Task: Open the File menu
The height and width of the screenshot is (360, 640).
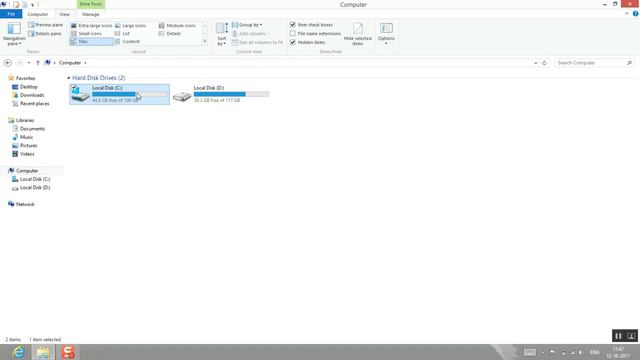Action: [11, 14]
